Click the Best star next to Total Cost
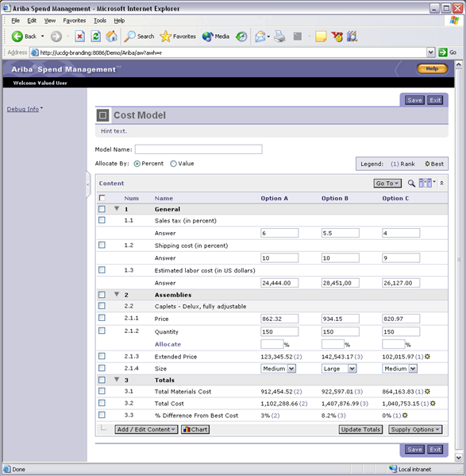 coord(433,404)
